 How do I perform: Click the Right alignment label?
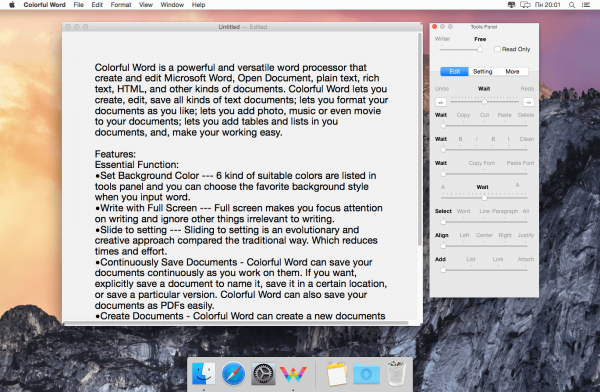(x=505, y=235)
